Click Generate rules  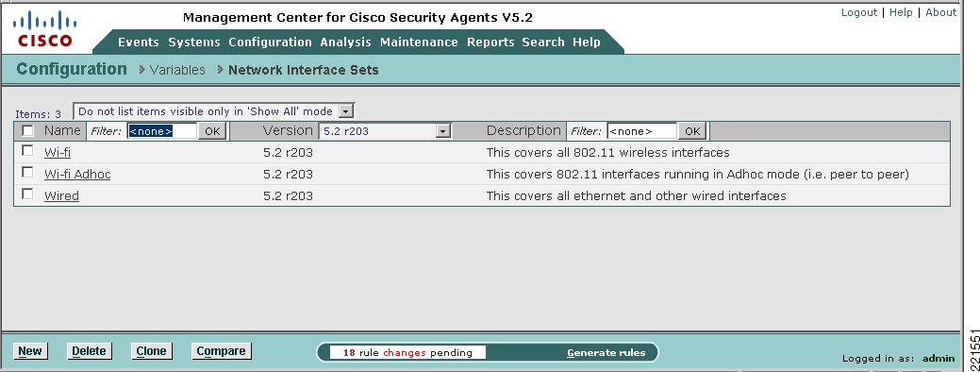click(606, 352)
